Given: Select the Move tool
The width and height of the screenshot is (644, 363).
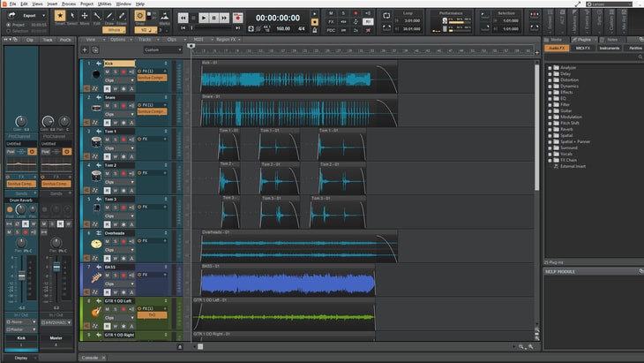Looking at the screenshot, I should coord(85,16).
